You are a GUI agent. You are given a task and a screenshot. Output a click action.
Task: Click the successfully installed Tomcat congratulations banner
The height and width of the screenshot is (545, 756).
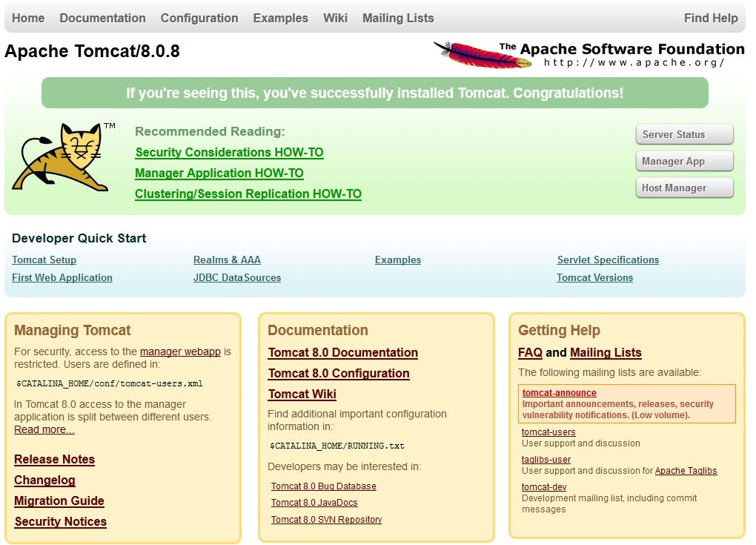point(375,93)
